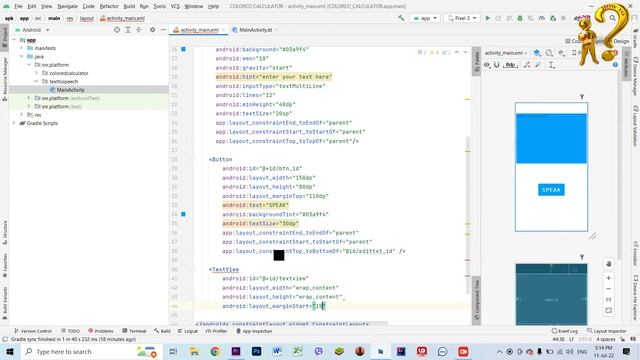Viewport: 640px width, 360px height.
Task: Open App Inspection tool window
Action: pos(254,331)
